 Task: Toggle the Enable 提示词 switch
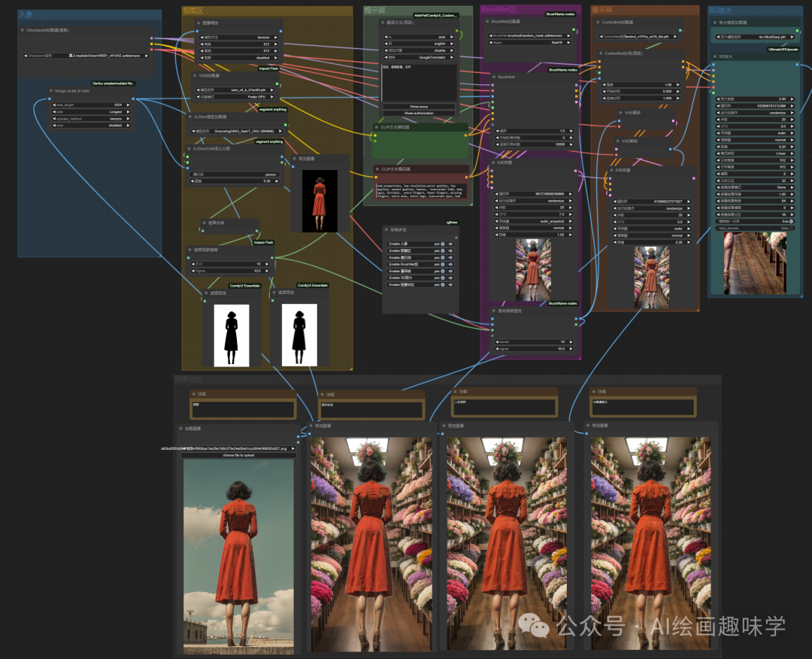(x=443, y=257)
